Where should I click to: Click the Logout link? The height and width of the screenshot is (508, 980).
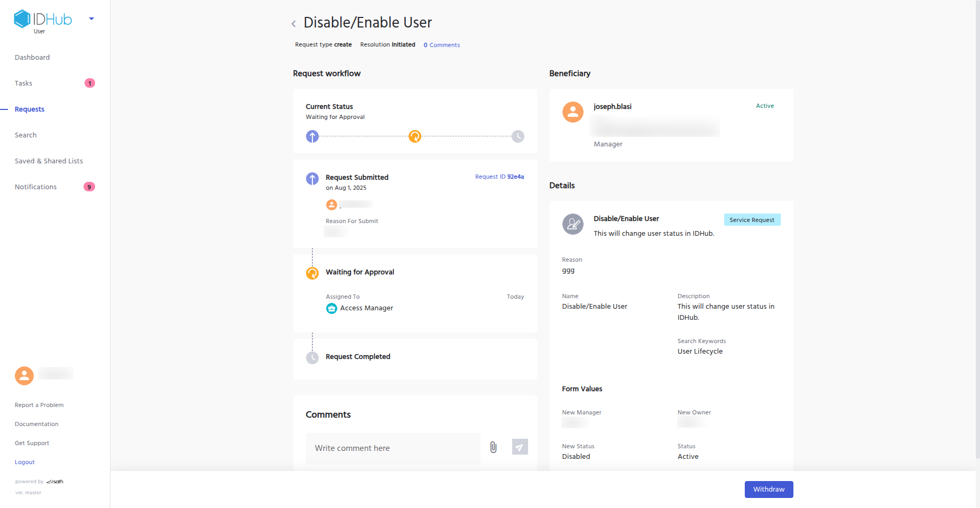point(25,463)
